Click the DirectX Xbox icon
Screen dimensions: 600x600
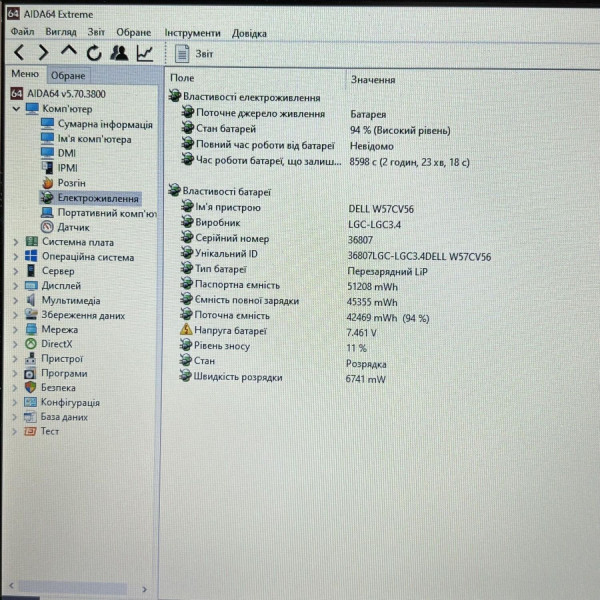31,344
